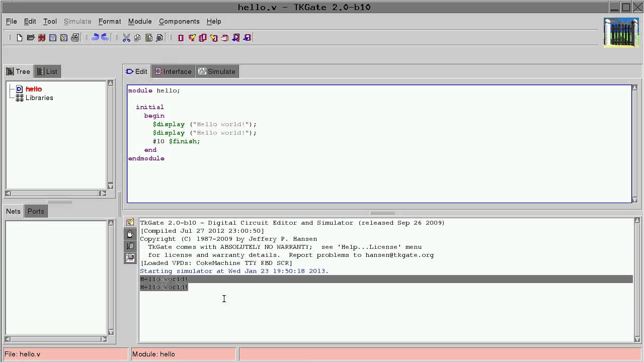Viewport: 644px width, 362px height.
Task: Click the Nets panel scroll-right arrow
Action: pos(103,339)
